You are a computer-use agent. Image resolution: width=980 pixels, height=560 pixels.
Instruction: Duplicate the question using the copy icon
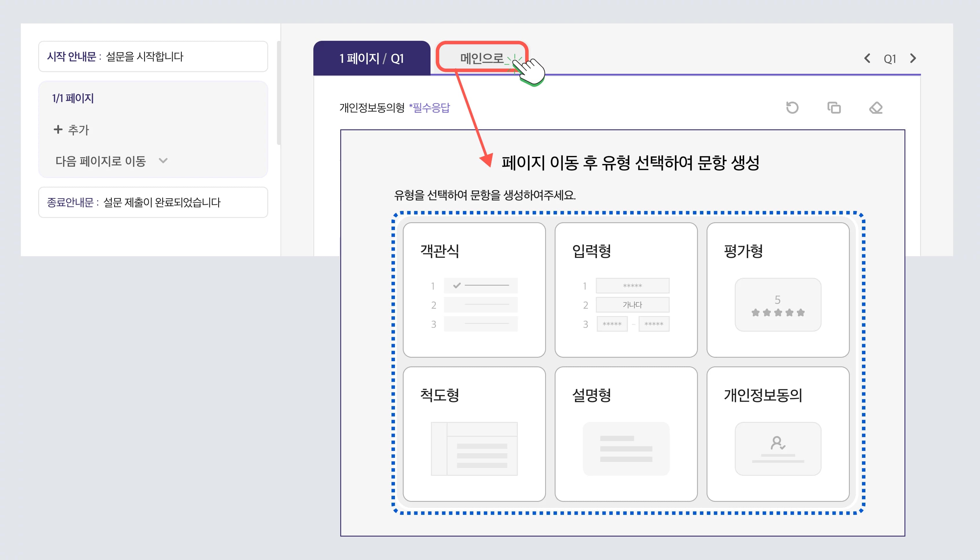point(834,108)
